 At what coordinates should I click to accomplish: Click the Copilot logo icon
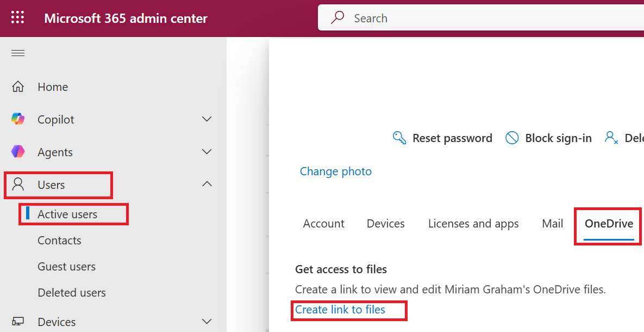point(18,119)
